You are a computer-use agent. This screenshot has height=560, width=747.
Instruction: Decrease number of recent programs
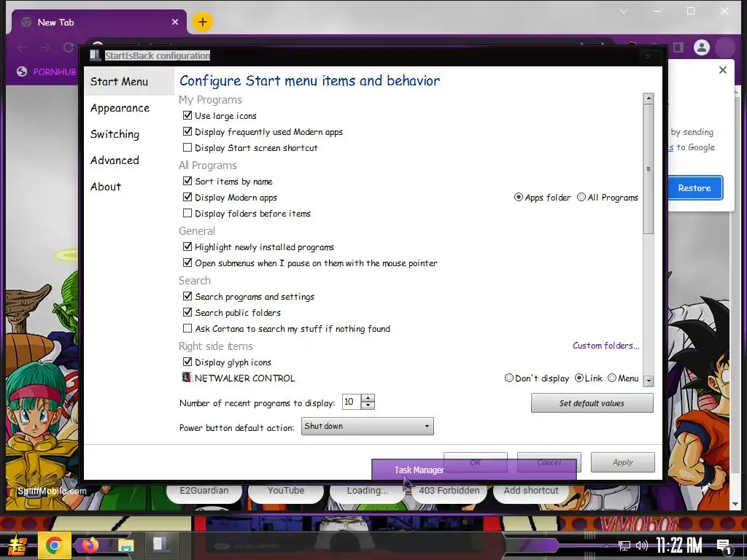368,405
